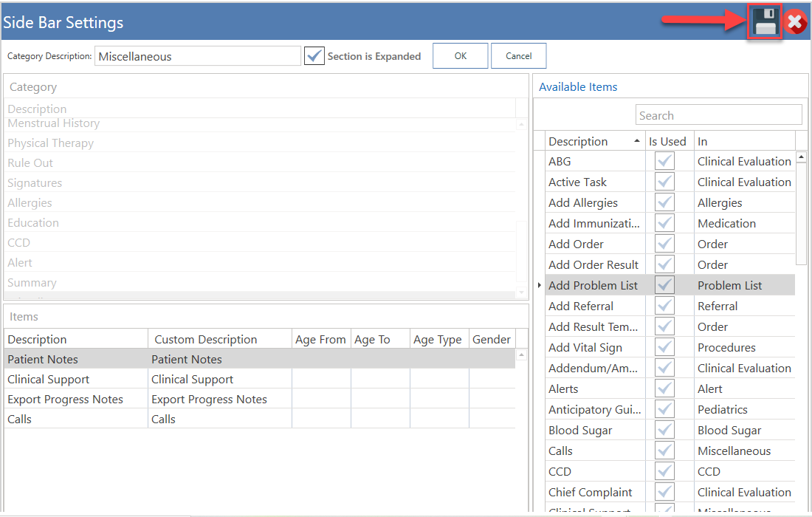
Task: Select Education category
Action: [259, 222]
